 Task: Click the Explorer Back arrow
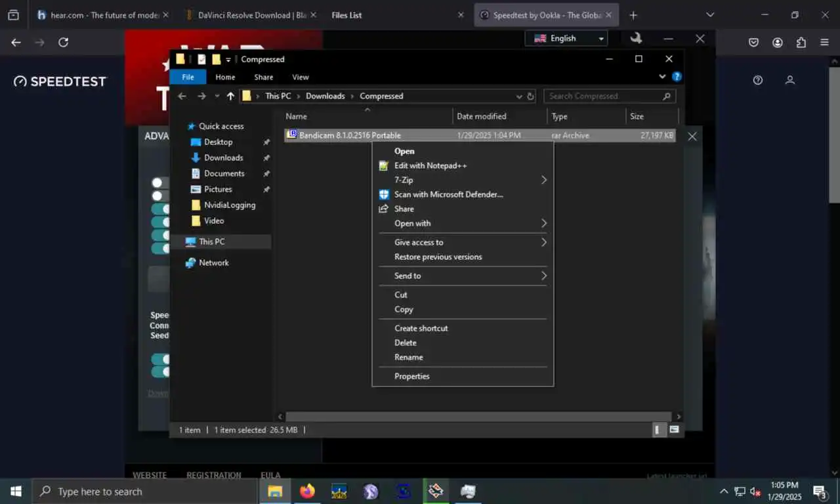tap(182, 96)
